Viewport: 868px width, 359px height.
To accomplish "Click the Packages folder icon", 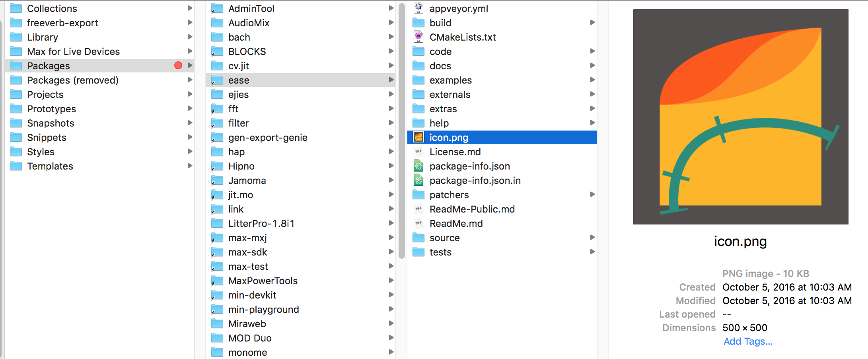I will coord(16,65).
